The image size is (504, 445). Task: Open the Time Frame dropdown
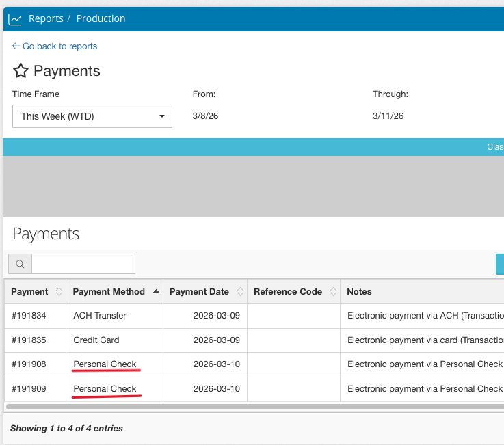(92, 116)
